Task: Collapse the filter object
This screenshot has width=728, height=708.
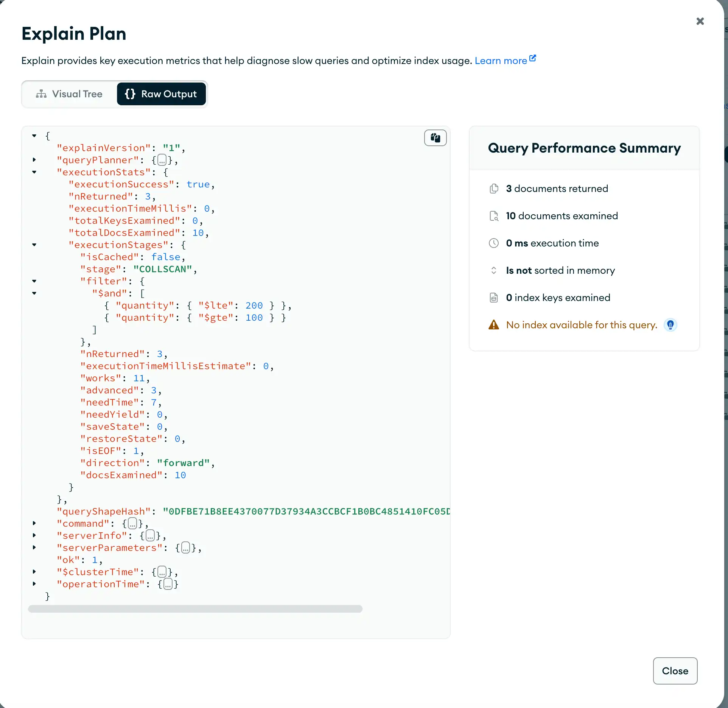Action: pos(34,281)
